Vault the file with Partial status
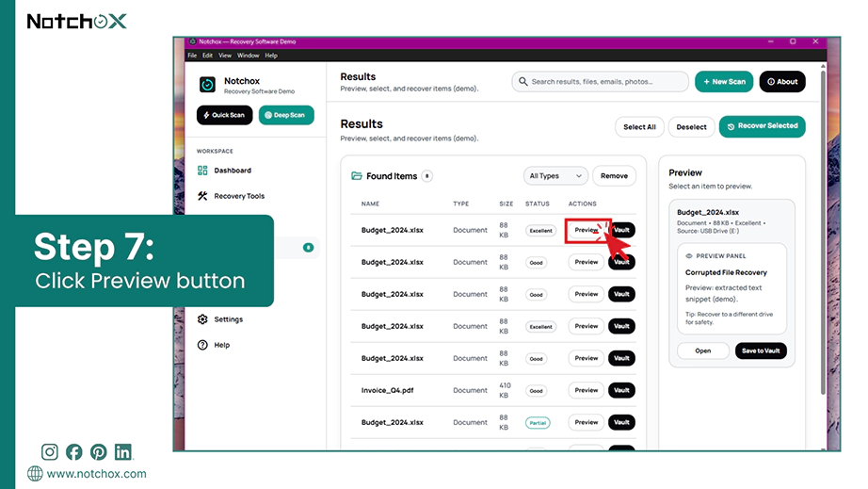868x489 pixels. coord(621,422)
